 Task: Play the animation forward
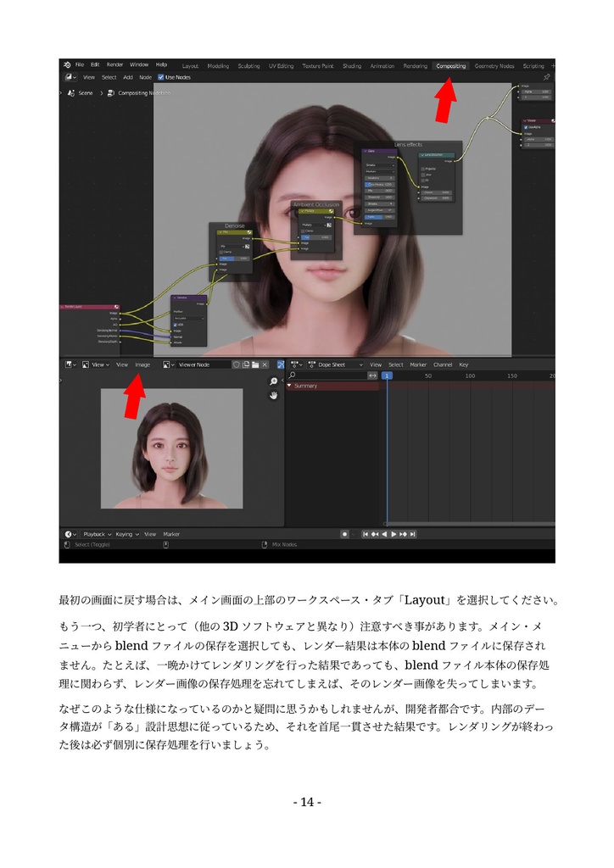click(x=394, y=534)
